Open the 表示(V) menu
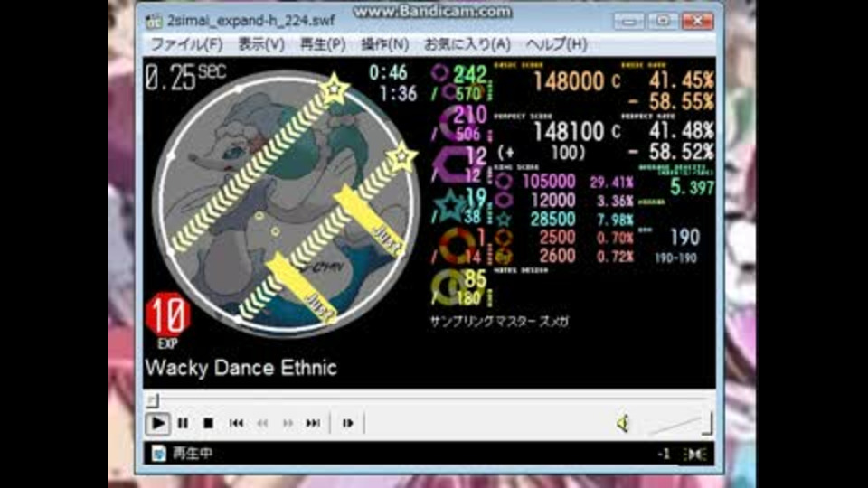Image resolution: width=868 pixels, height=488 pixels. pyautogui.click(x=261, y=44)
